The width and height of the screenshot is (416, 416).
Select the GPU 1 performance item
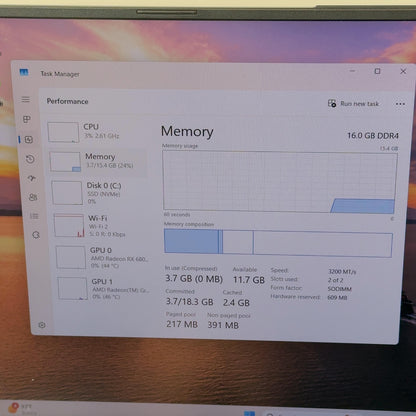105,288
